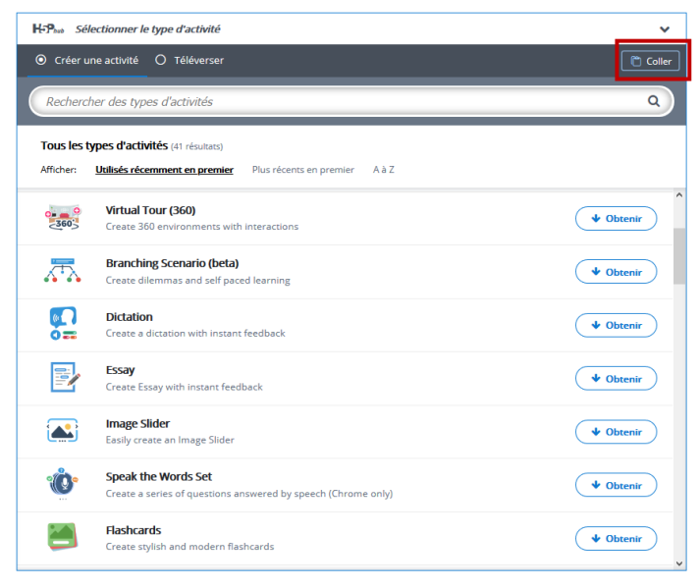700x588 pixels.
Task: Click Obtenir for Essay
Action: [x=617, y=378]
